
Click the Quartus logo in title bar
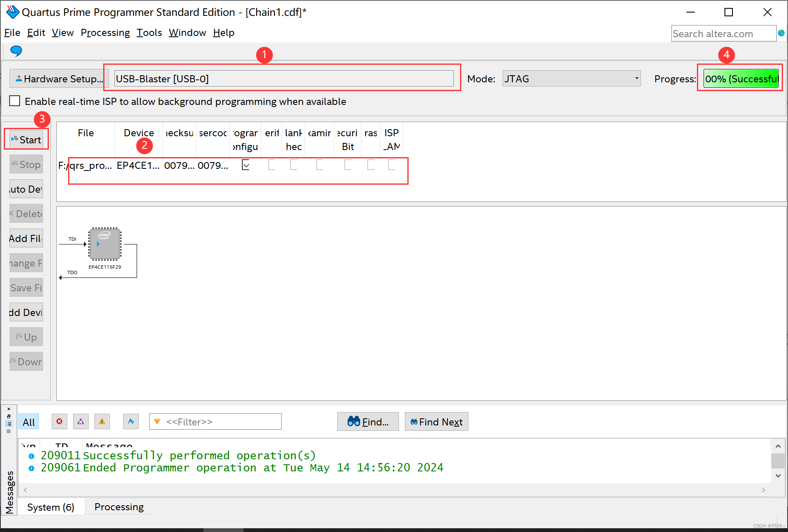pos(13,12)
